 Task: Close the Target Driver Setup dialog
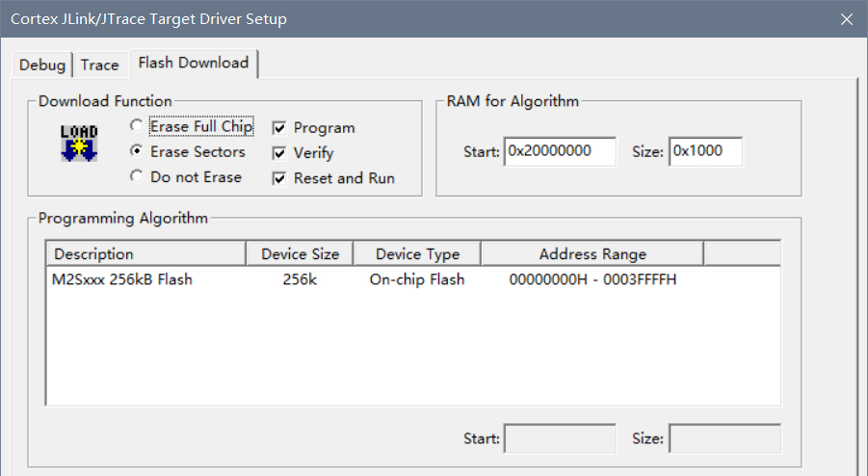[x=846, y=19]
